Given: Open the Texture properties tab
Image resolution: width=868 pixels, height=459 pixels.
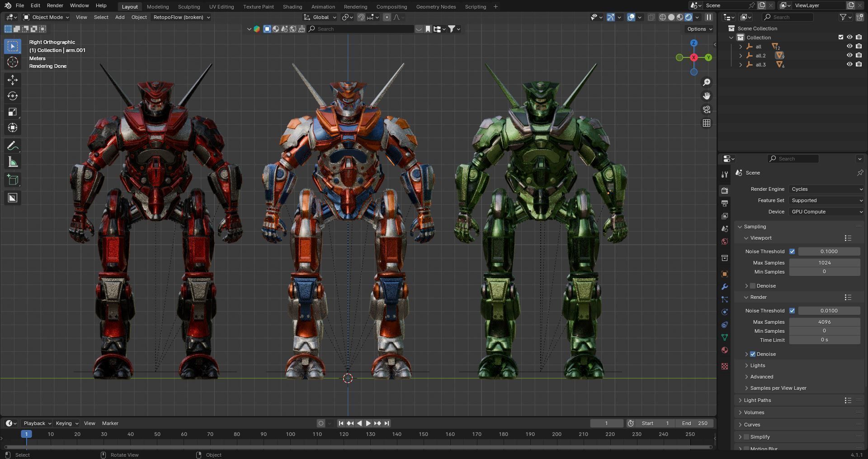Looking at the screenshot, I should [725, 366].
